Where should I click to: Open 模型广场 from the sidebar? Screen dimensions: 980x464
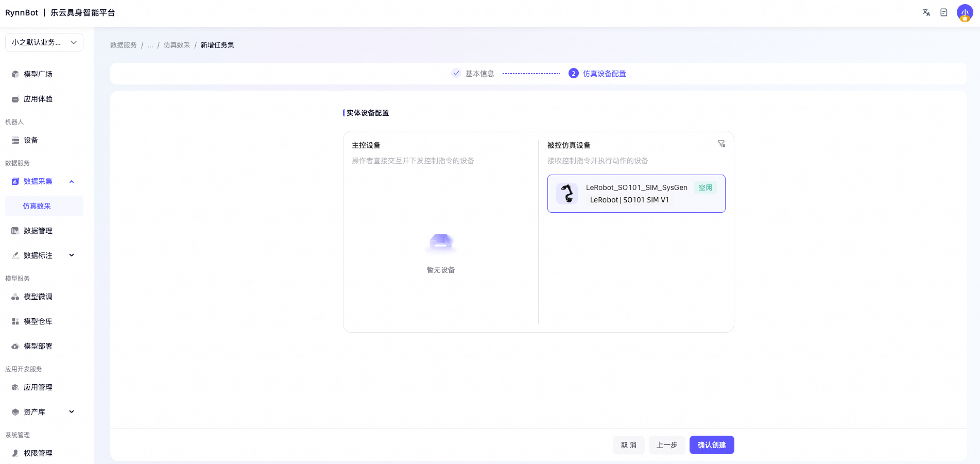tap(44, 74)
